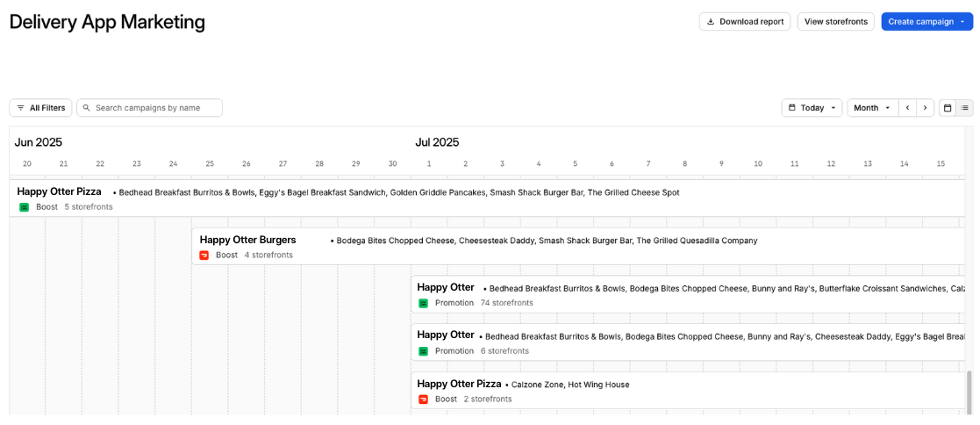Open the Happy Otter 74 storefronts promotion

pyautogui.click(x=446, y=287)
